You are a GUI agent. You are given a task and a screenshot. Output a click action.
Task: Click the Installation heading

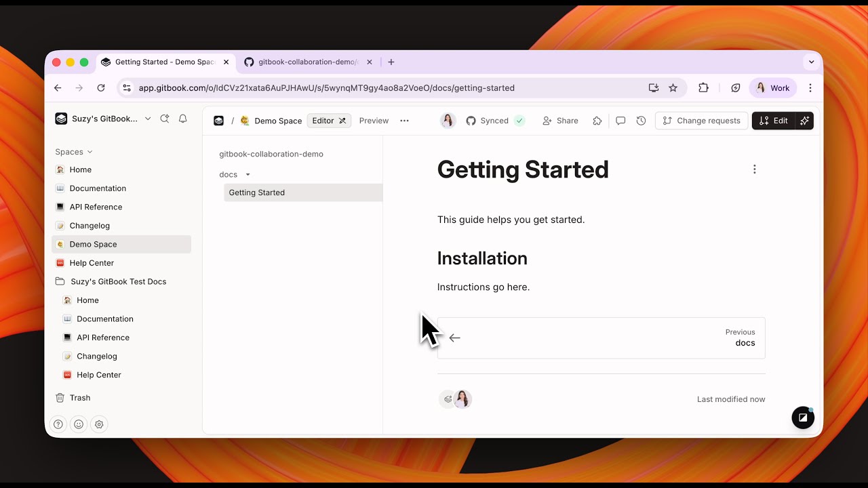coord(482,258)
